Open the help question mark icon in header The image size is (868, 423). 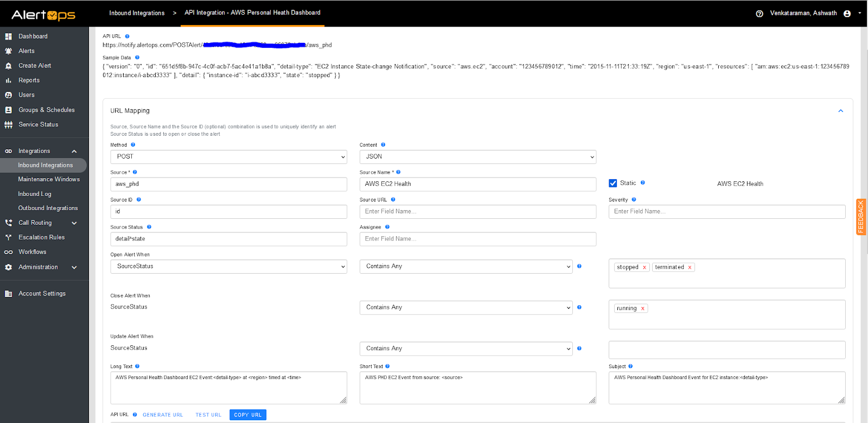(x=759, y=14)
